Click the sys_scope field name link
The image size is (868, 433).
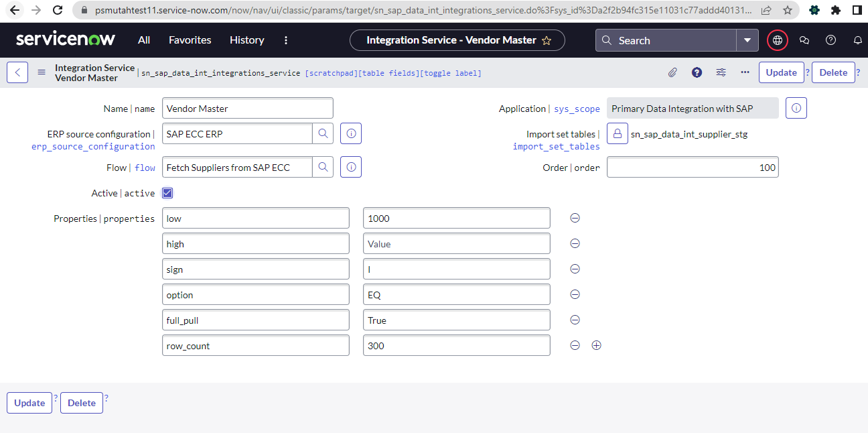577,109
